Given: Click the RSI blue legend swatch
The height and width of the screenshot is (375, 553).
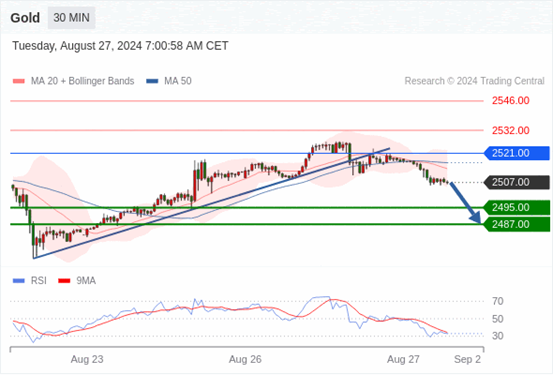Looking at the screenshot, I should 19,281.
